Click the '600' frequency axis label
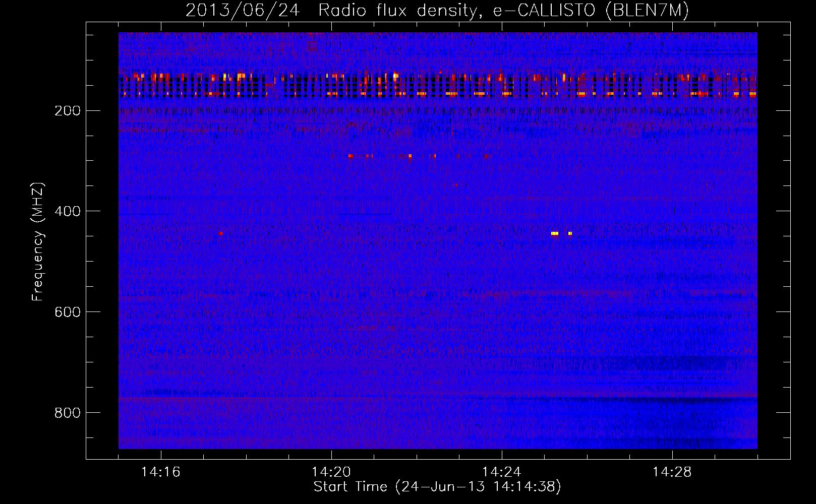Image resolution: width=816 pixels, height=504 pixels. coord(68,312)
